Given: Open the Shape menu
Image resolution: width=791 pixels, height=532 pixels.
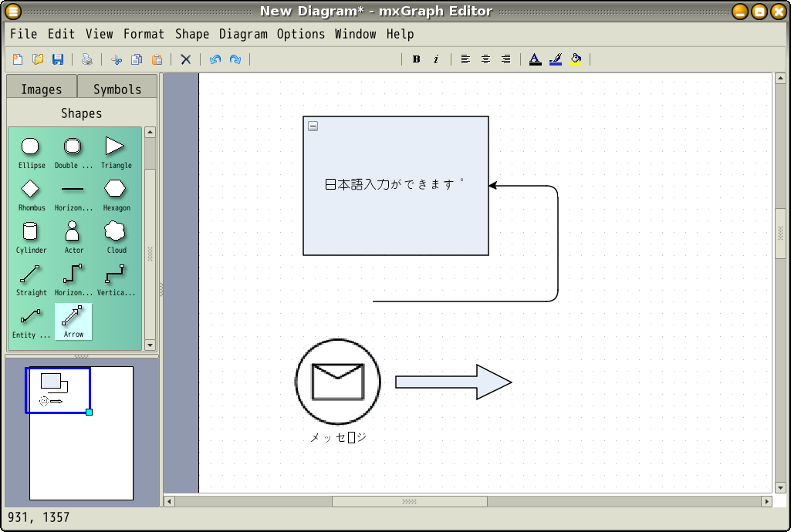Looking at the screenshot, I should click(x=191, y=34).
